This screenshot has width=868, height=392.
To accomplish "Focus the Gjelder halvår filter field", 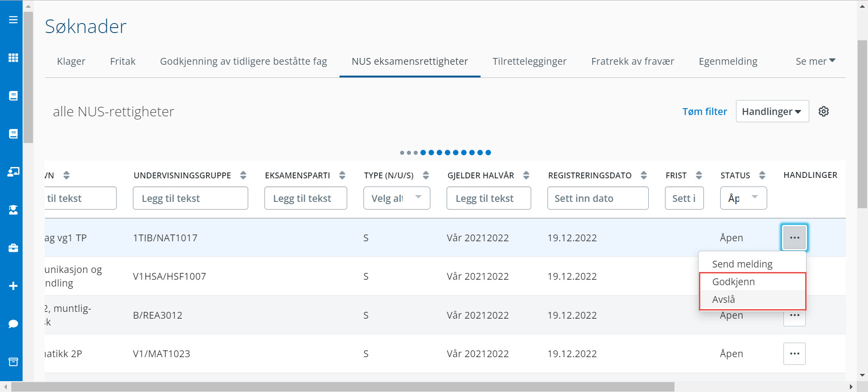I will 489,198.
